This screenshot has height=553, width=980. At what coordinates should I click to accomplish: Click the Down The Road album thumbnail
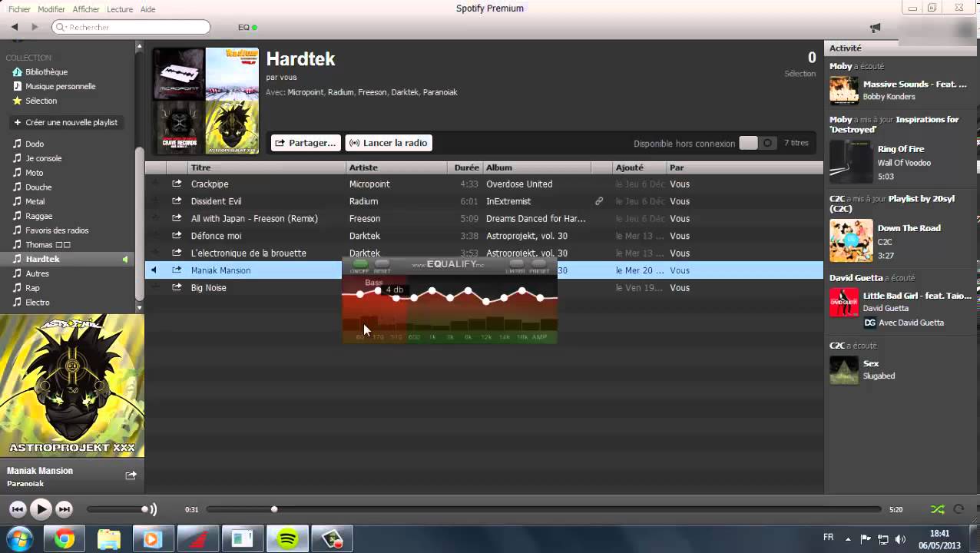[x=851, y=241]
